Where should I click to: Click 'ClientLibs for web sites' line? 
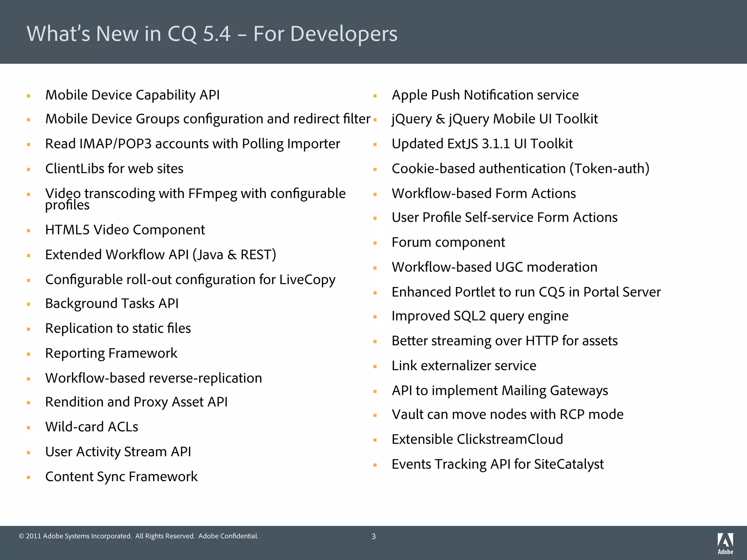coord(114,168)
